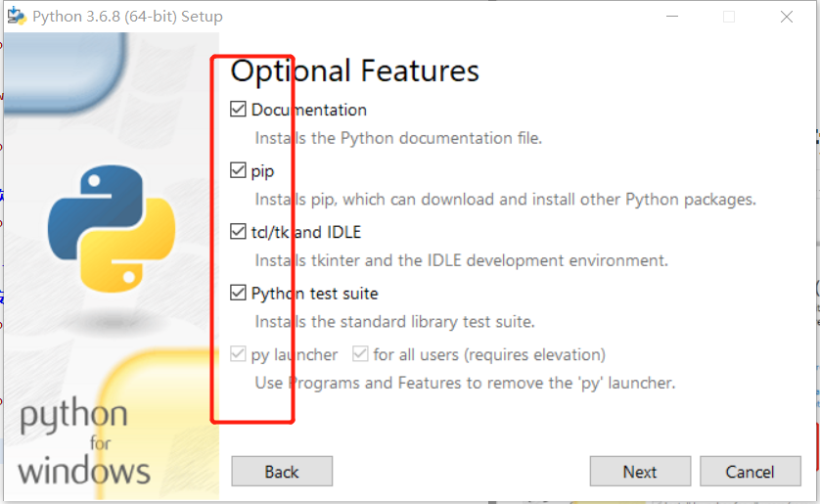Uncheck the Documentation checkbox

pos(238,110)
